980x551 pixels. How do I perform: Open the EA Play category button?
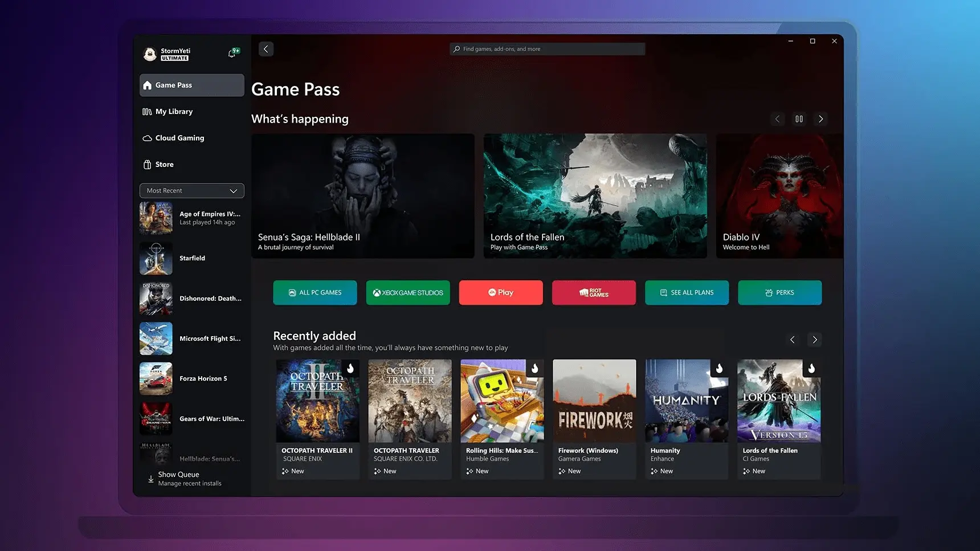click(x=500, y=292)
